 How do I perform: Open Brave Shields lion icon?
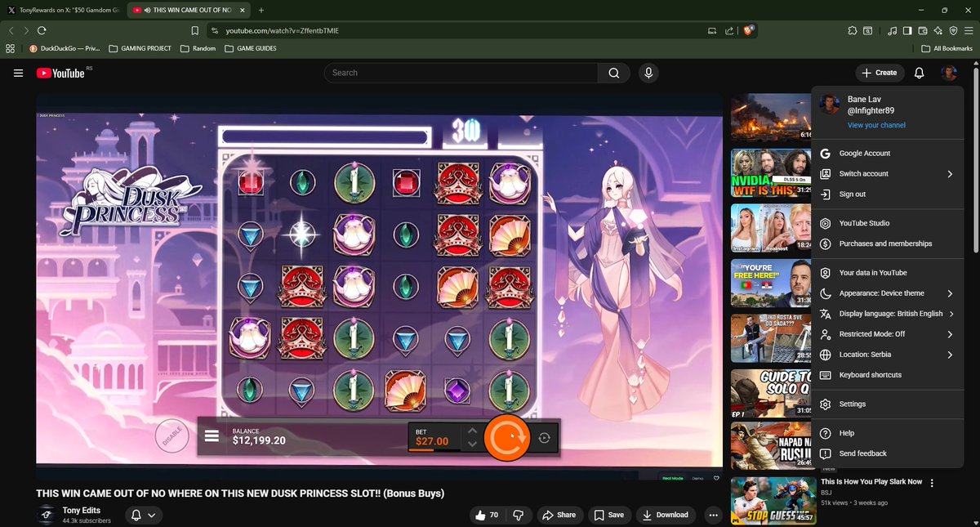(749, 30)
